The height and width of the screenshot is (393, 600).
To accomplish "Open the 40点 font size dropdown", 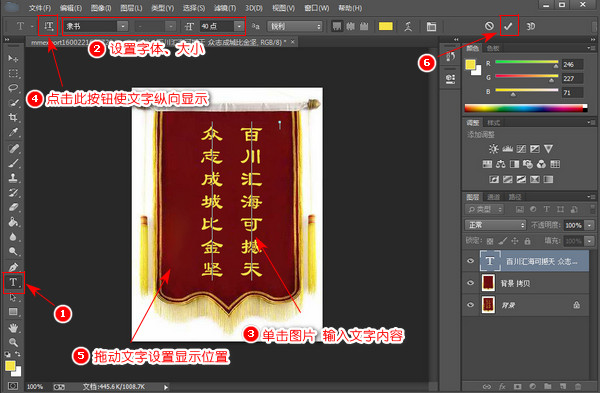I will (x=239, y=26).
